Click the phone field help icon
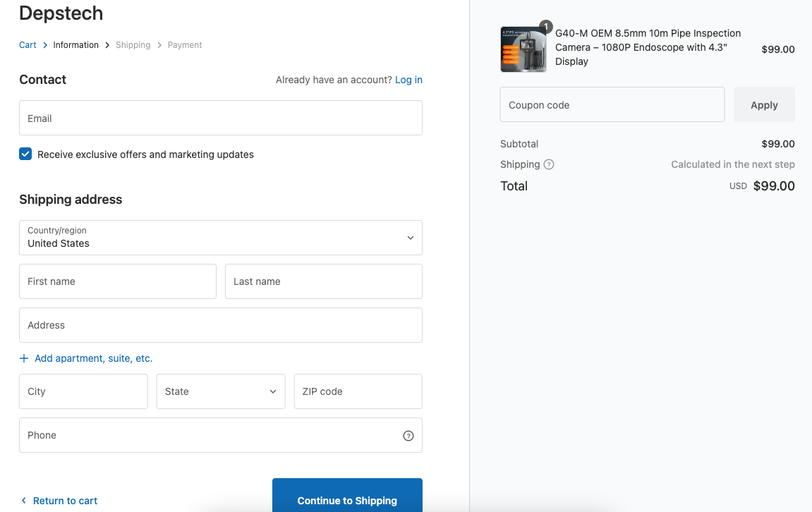 [x=408, y=436]
